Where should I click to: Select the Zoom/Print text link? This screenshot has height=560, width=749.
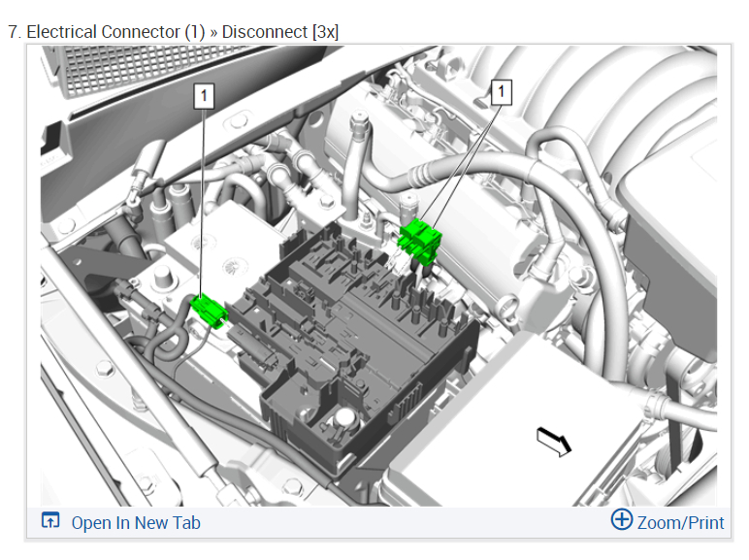681,523
